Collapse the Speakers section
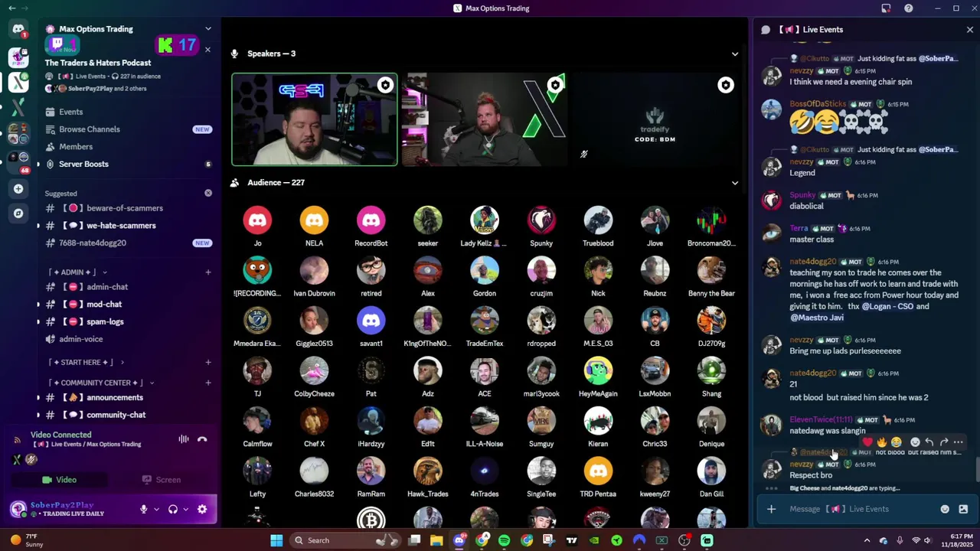Image resolution: width=980 pixels, height=551 pixels. 735,54
